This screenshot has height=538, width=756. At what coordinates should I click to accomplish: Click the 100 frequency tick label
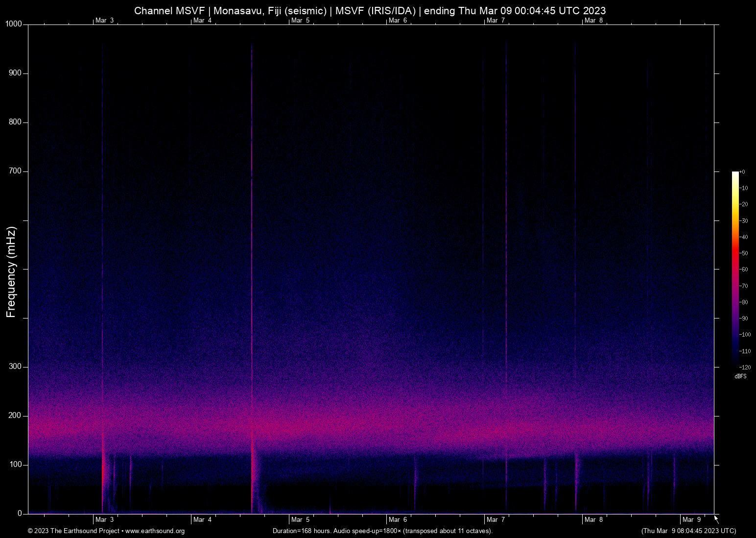tap(16, 465)
